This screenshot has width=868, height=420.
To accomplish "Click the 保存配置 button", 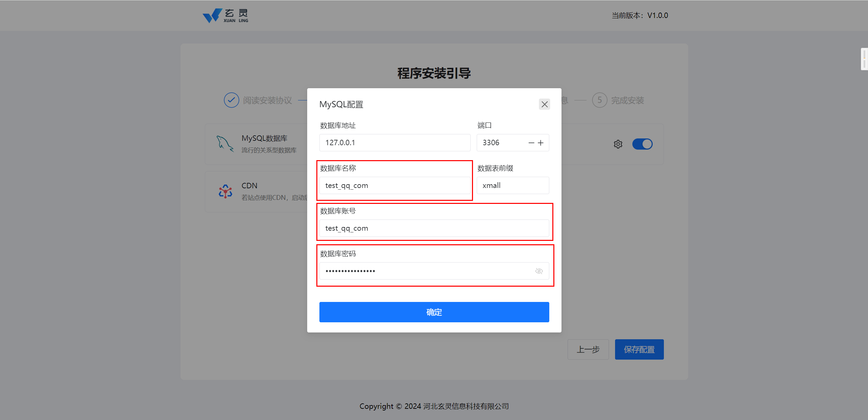I will [639, 349].
